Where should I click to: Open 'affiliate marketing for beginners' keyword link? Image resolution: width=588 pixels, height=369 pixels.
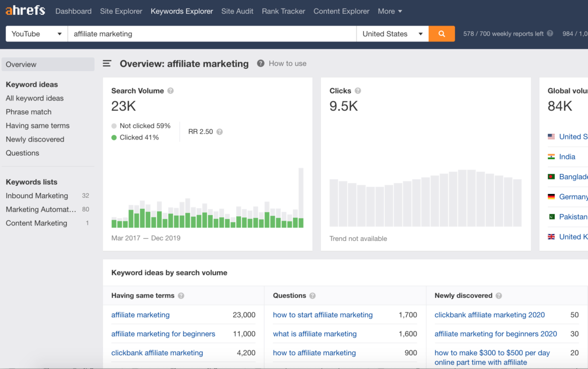(x=163, y=334)
